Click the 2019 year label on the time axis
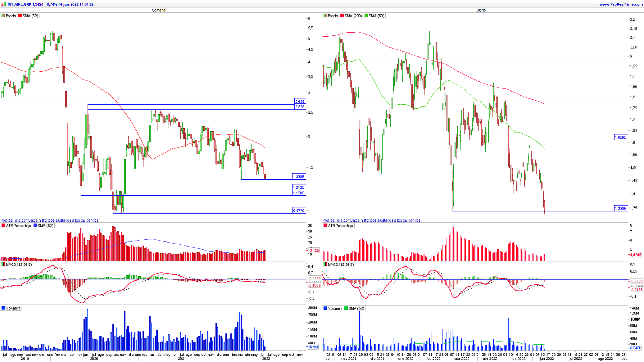Screen dimensions: 644x362 [x=25, y=359]
